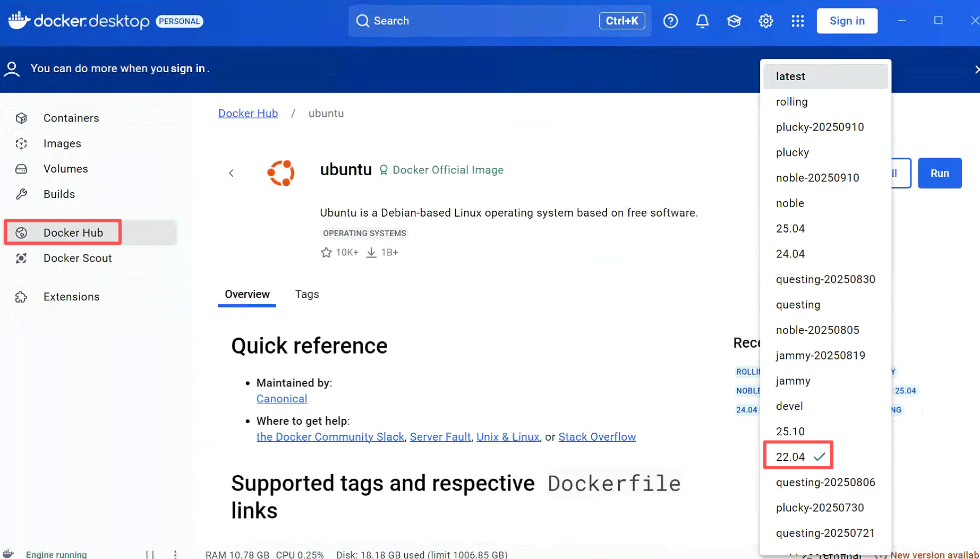980x559 pixels.
Task: Click the Run button
Action: click(940, 173)
